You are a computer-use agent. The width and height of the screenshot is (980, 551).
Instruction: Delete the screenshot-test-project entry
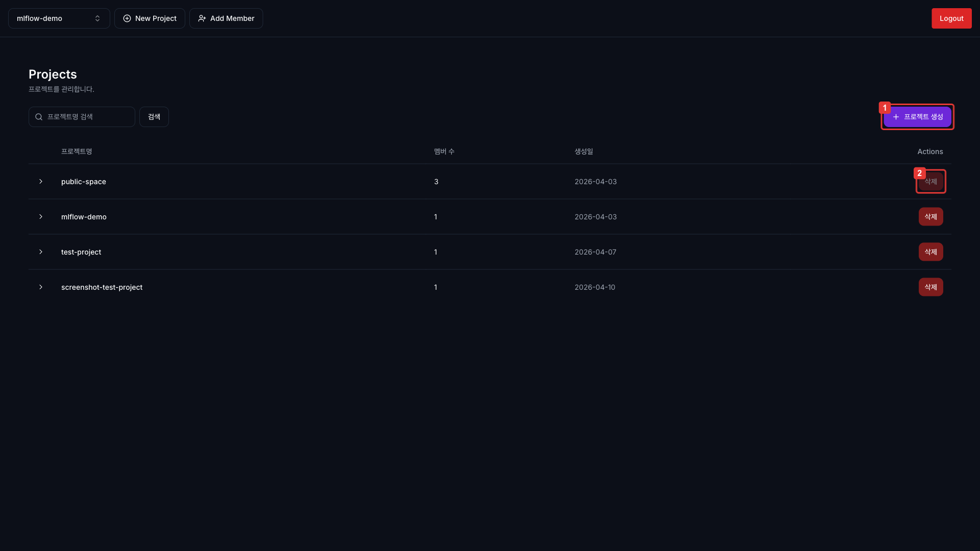coord(930,287)
